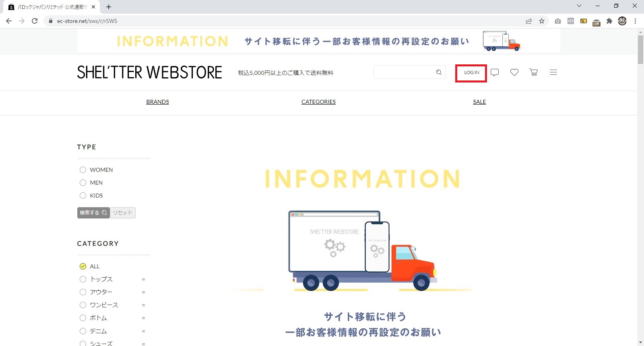This screenshot has height=346, width=644.
Task: Click the page vertical scrollbar thumb
Action: coord(640,49)
